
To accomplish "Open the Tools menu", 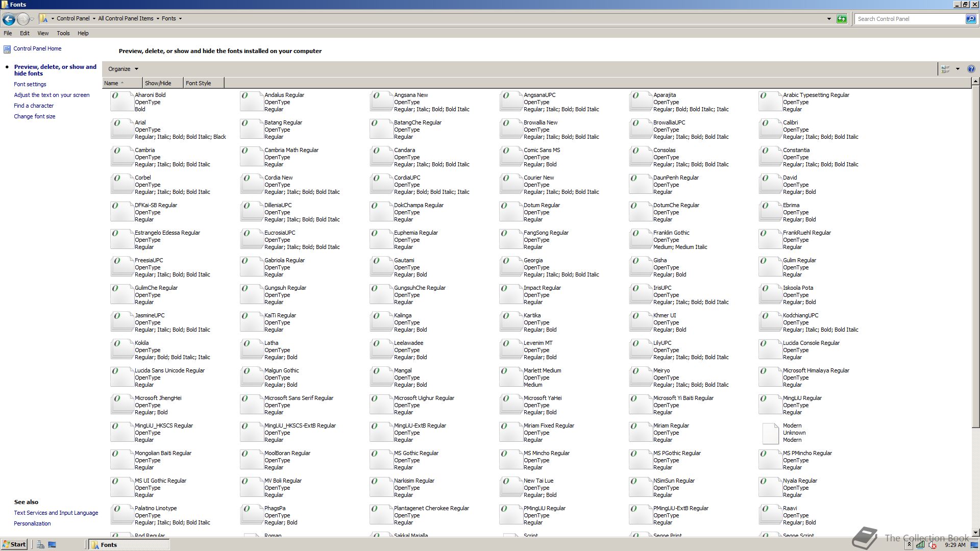I will coord(63,33).
